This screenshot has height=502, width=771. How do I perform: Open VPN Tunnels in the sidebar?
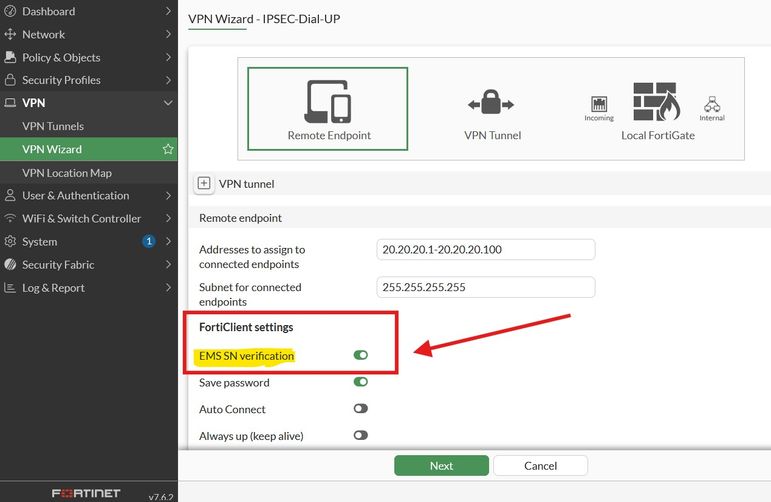click(x=89, y=126)
